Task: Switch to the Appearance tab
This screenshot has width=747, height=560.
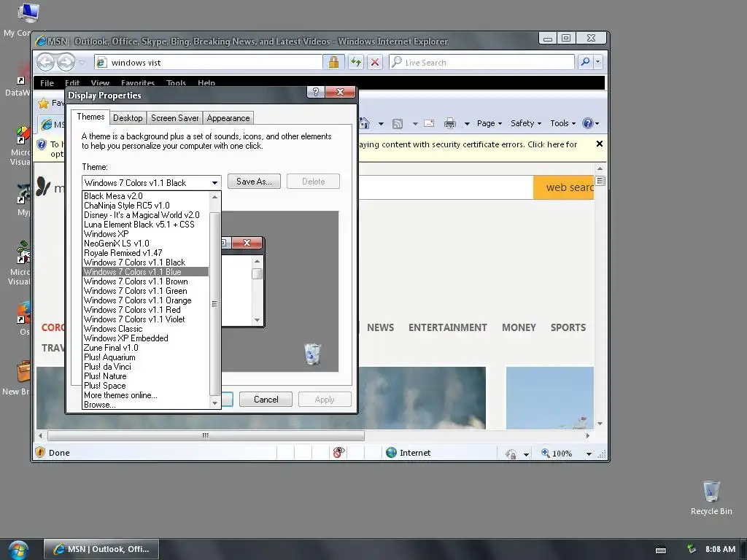Action: [228, 118]
